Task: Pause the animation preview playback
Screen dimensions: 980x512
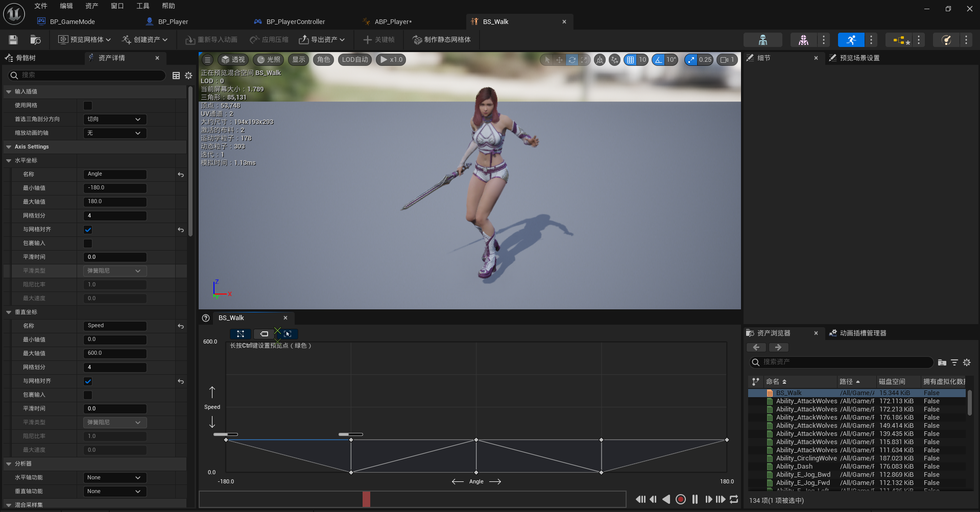Action: pyautogui.click(x=695, y=499)
